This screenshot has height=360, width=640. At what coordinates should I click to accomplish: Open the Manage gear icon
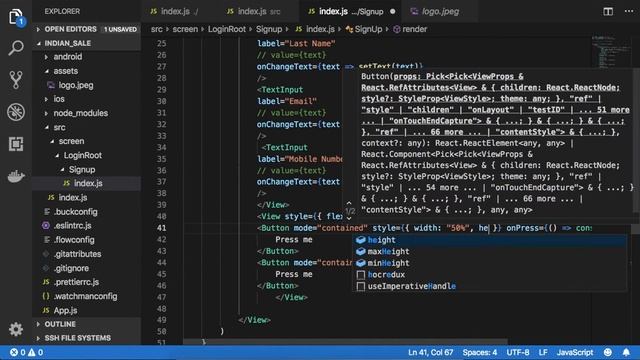pos(16,329)
